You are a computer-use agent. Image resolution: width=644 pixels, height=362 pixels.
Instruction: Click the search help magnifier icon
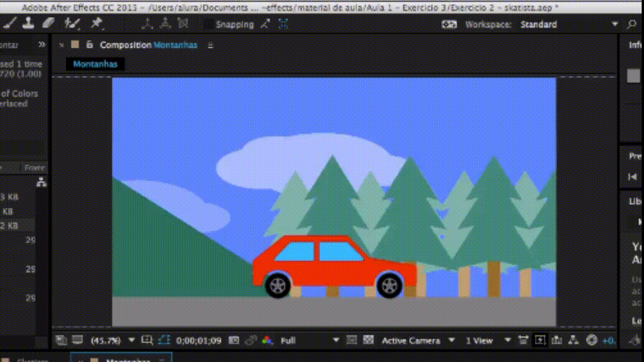[x=632, y=24]
